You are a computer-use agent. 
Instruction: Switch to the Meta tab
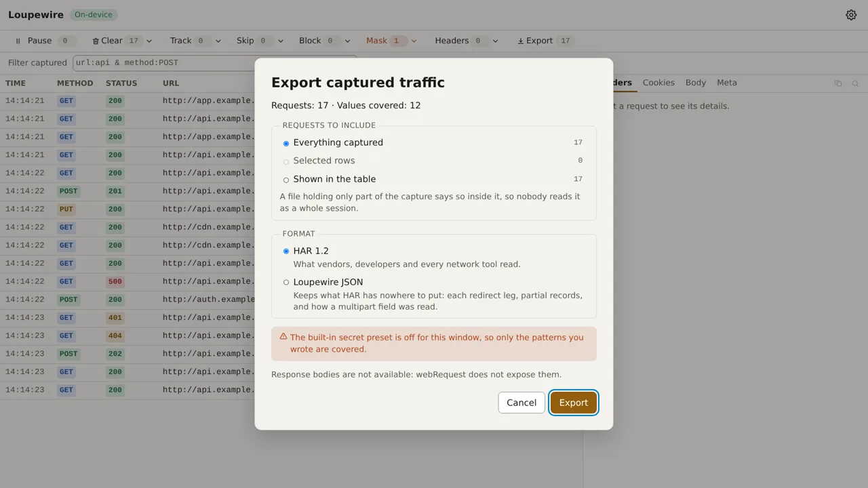coord(727,83)
